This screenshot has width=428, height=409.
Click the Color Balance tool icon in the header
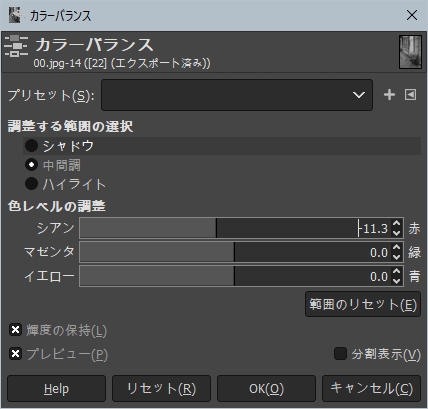point(16,46)
